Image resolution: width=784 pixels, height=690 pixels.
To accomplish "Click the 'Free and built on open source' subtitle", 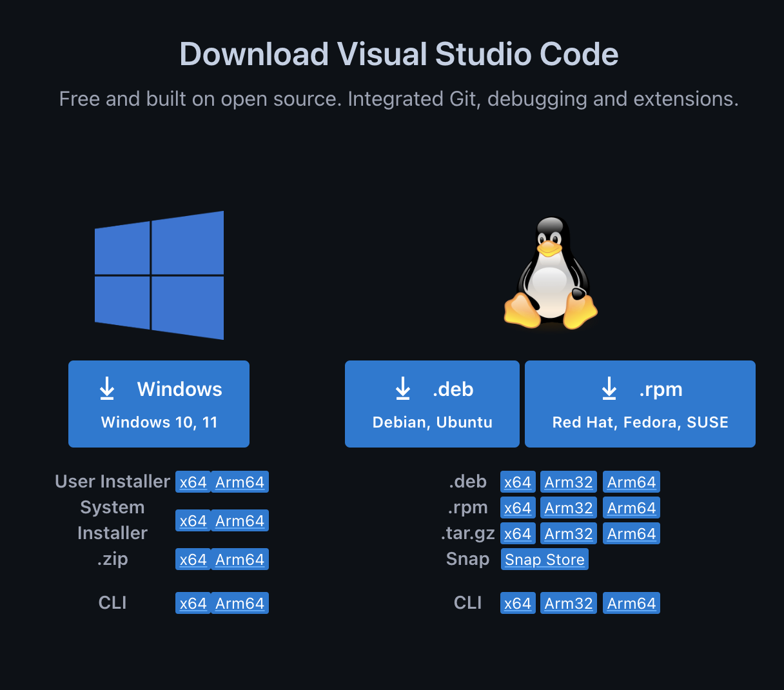I will [x=399, y=99].
